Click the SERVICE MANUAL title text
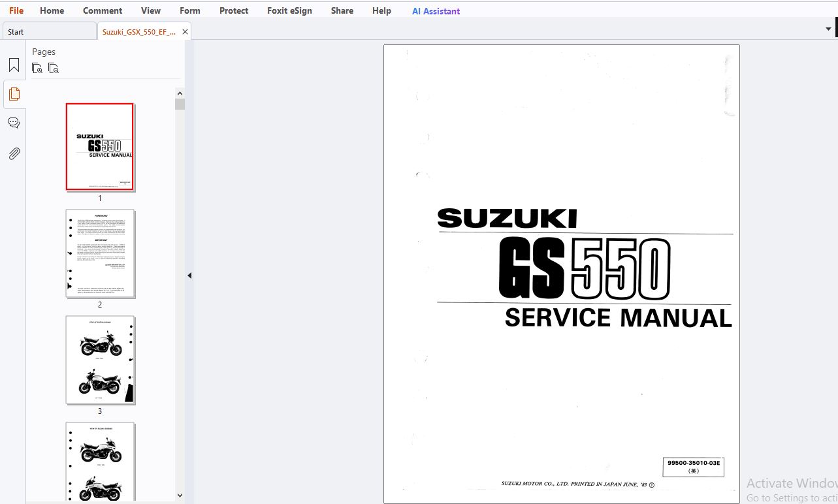This screenshot has height=504, width=838. pos(618,318)
